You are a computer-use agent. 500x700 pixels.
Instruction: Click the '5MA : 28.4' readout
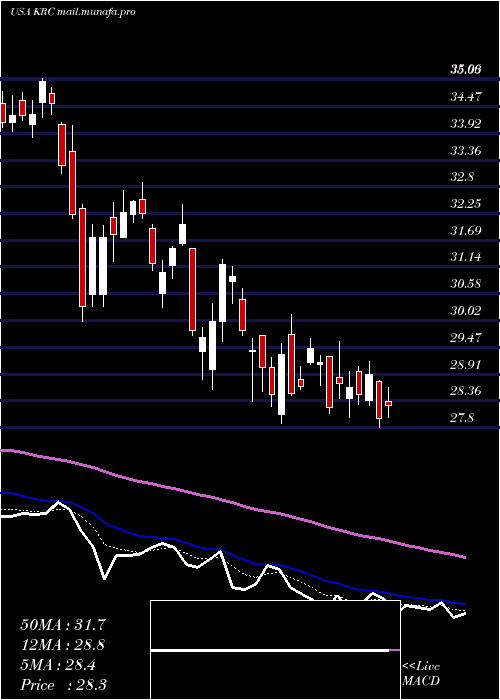click(x=58, y=665)
